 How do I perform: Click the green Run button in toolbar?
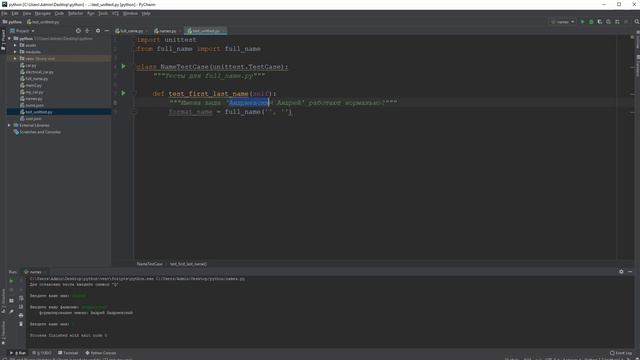click(582, 22)
